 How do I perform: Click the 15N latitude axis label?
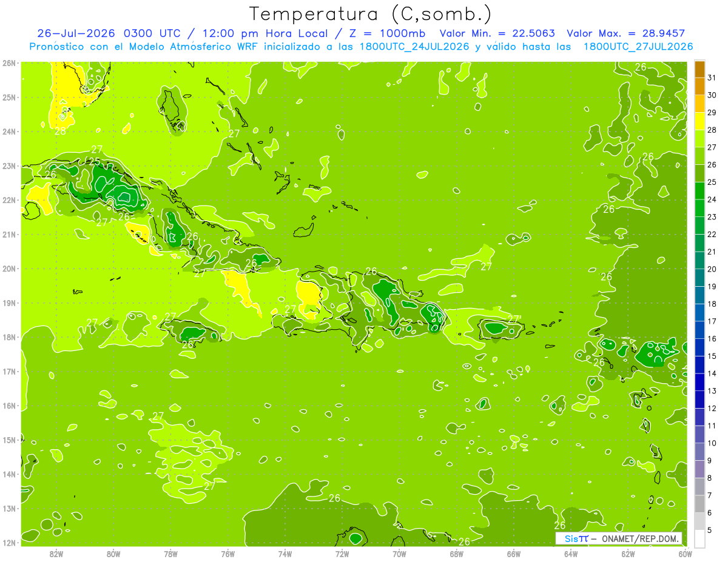point(9,440)
